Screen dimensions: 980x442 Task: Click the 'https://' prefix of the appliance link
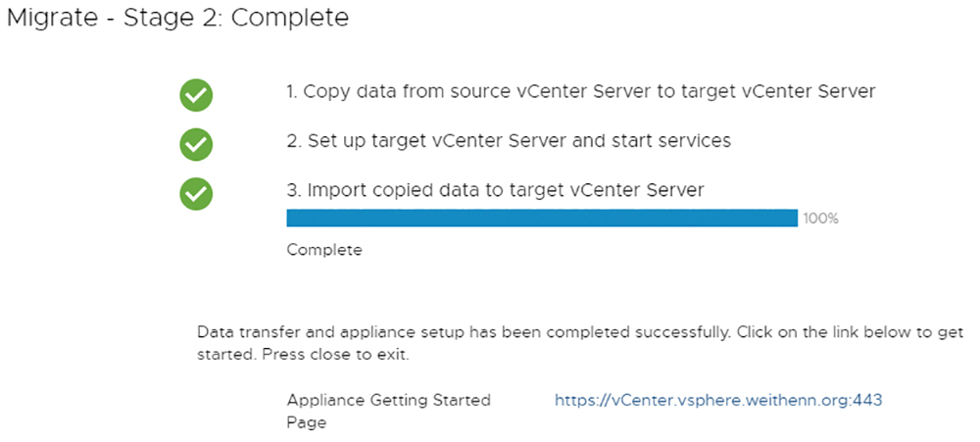(x=581, y=400)
